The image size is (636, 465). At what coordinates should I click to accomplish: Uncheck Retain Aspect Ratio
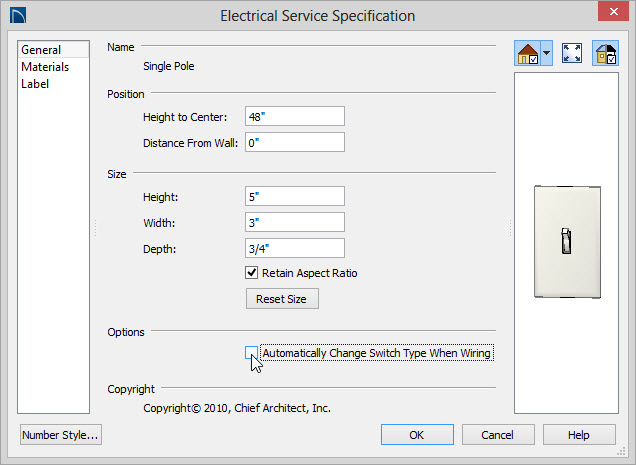251,272
